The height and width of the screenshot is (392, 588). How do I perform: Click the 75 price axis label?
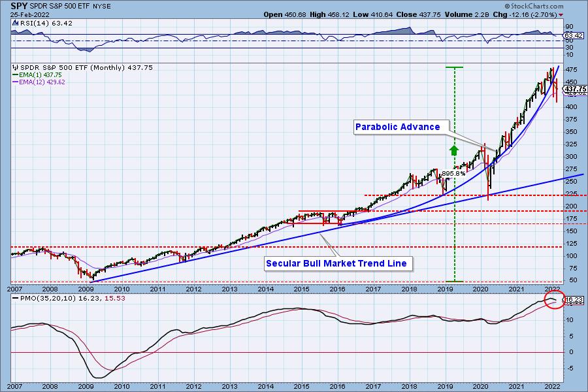tap(569, 269)
